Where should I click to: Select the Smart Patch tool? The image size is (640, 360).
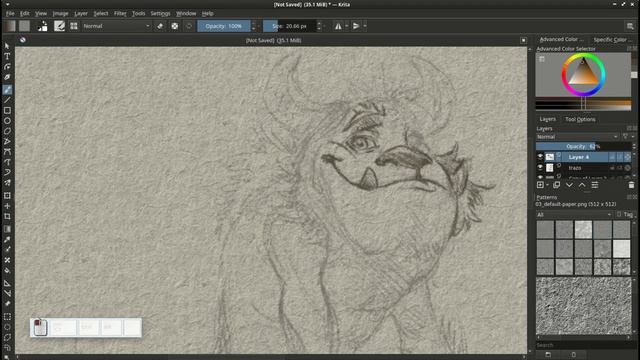7,260
